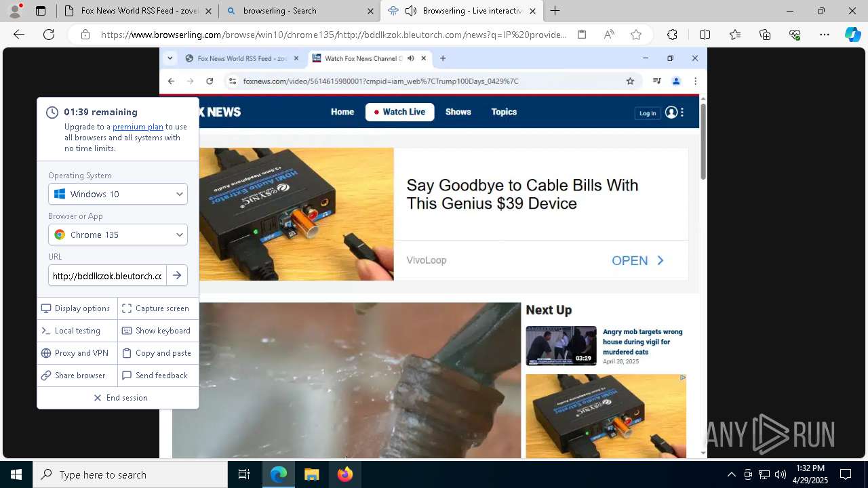Open Chrome 135 browser dropdown

[118, 235]
